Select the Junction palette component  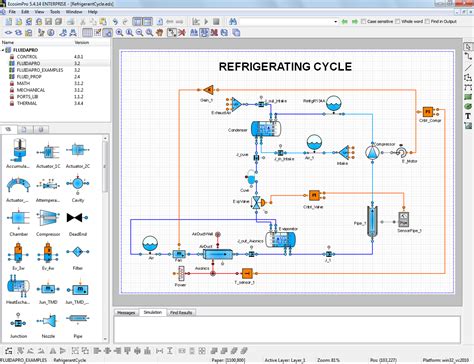[x=18, y=325]
